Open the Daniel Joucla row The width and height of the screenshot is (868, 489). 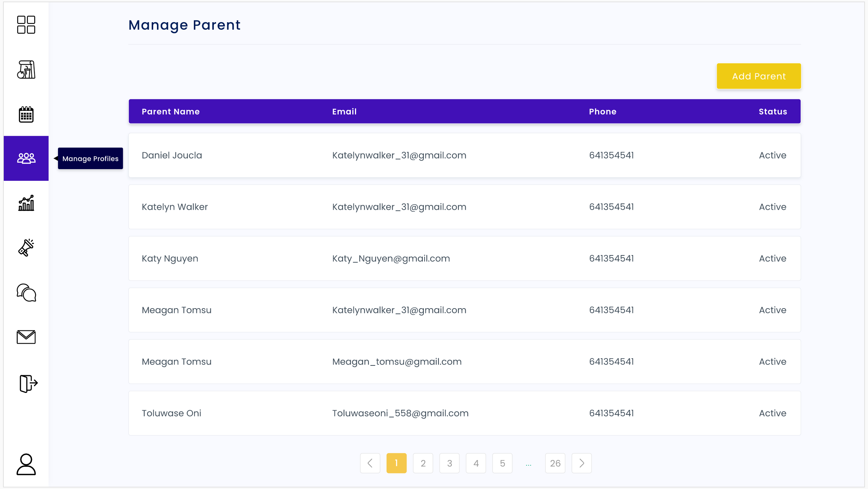tap(464, 155)
